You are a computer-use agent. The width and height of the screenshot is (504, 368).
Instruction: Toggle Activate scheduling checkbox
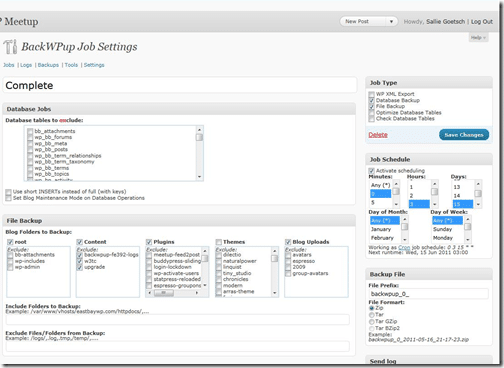[x=372, y=171]
